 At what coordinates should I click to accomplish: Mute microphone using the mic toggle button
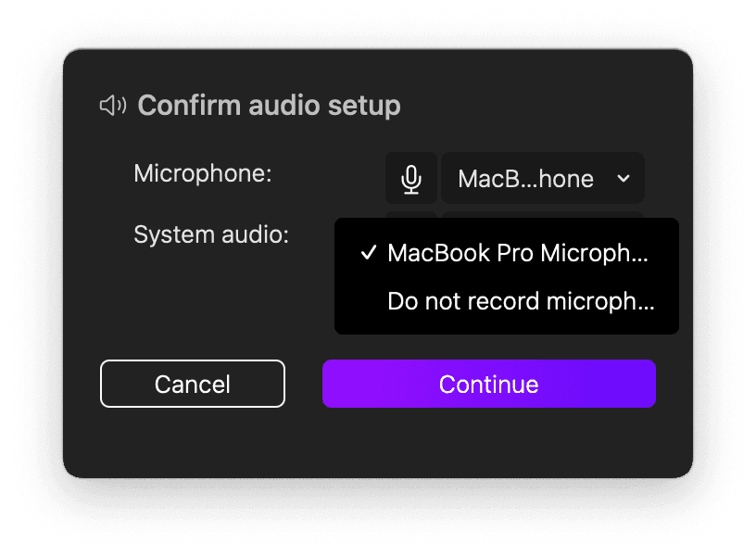(x=411, y=179)
